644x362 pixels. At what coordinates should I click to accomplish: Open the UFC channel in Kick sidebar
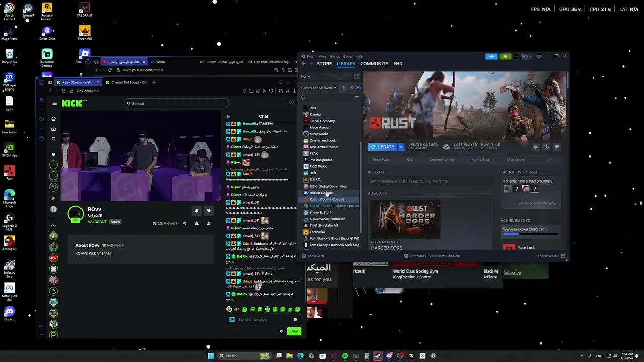click(x=54, y=258)
